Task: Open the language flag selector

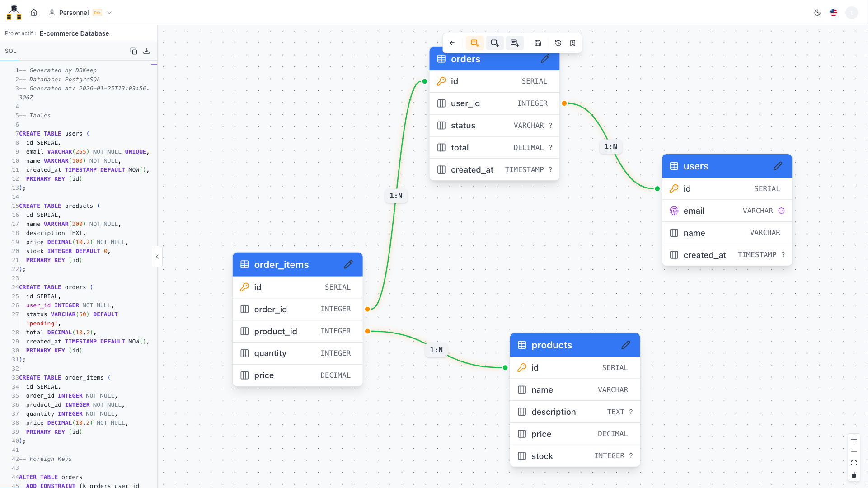Action: click(x=834, y=13)
